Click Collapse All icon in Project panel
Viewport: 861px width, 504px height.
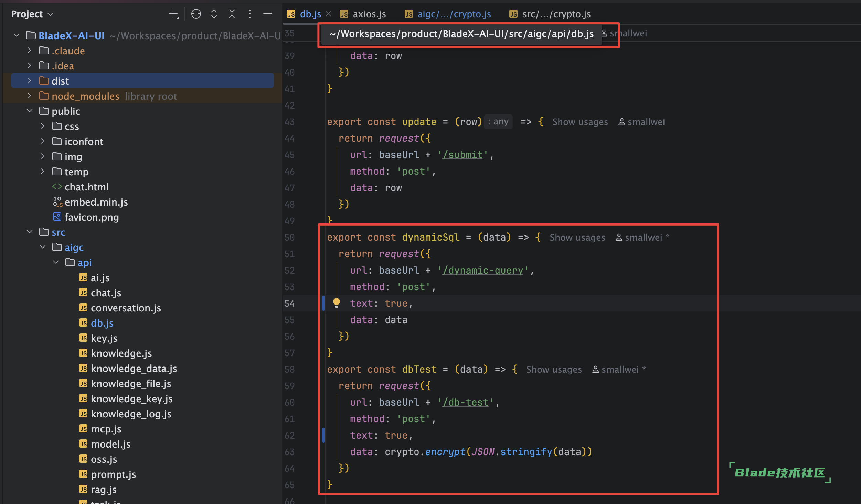tap(232, 14)
